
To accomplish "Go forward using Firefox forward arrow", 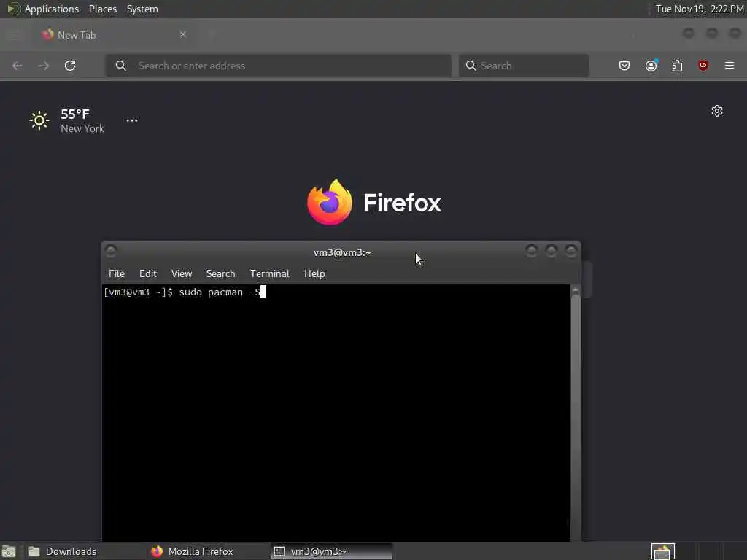I will [43, 66].
